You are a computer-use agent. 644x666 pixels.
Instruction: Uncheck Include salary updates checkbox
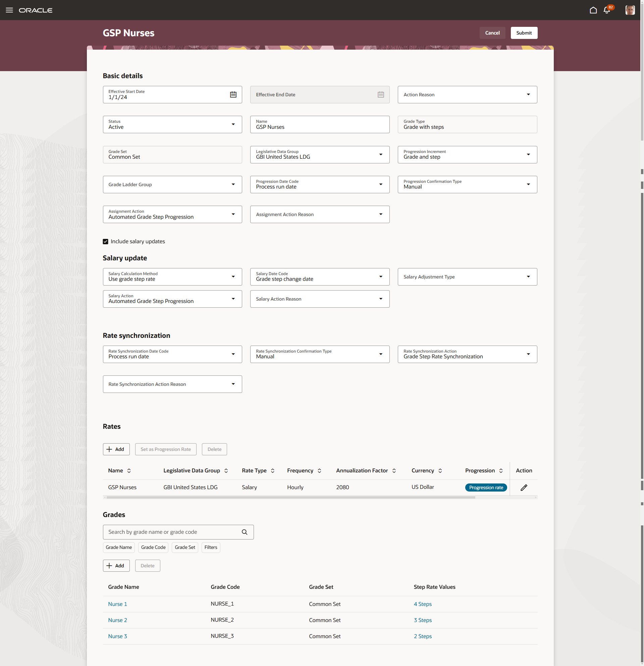pyautogui.click(x=106, y=241)
